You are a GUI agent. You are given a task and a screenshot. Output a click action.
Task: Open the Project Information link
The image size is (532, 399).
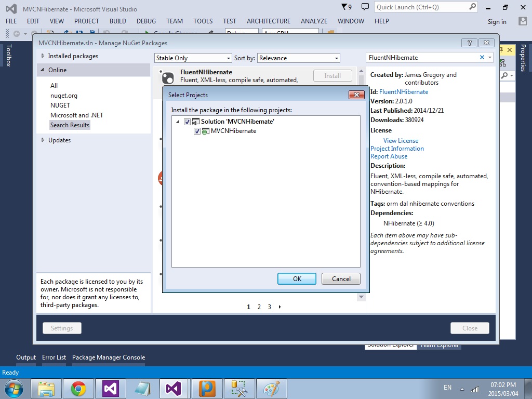[x=397, y=148]
